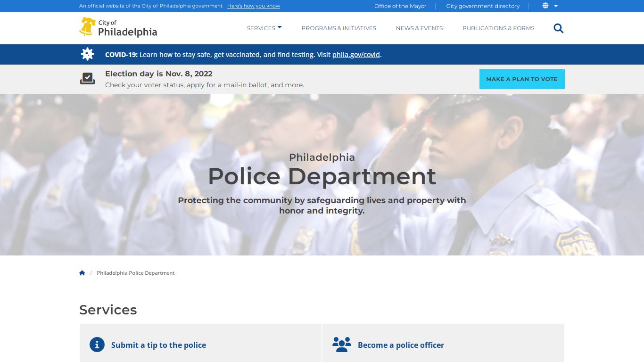Click Philadelphia Police Department breadcrumb text
The width and height of the screenshot is (644, 362).
(136, 273)
